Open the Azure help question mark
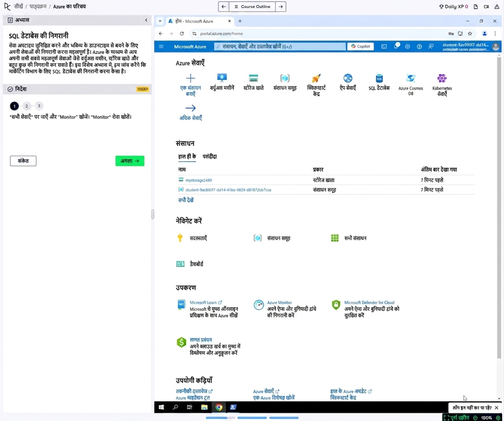Viewport: 504px width, 421px height. tap(419, 46)
